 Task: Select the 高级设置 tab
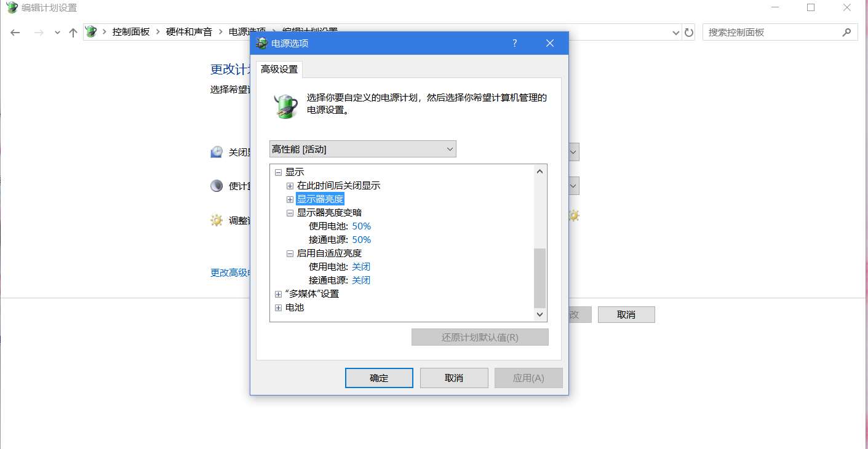coord(279,70)
